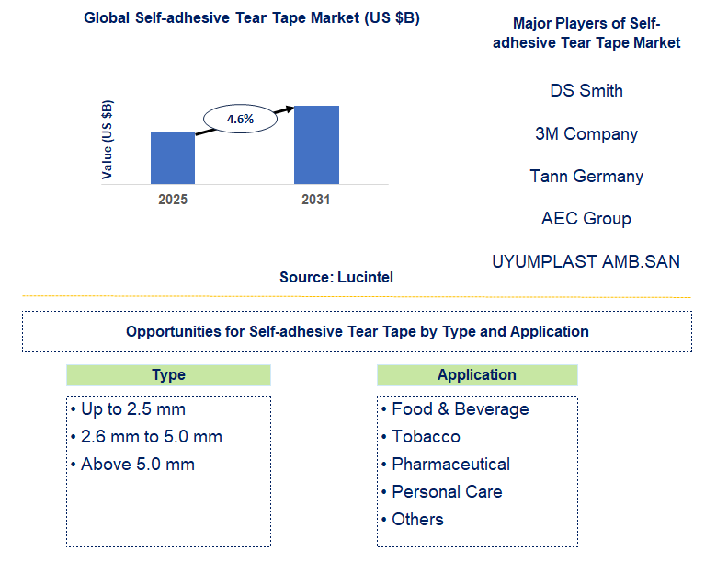
Task: Click the 4.6% growth rate oval
Action: click(241, 119)
